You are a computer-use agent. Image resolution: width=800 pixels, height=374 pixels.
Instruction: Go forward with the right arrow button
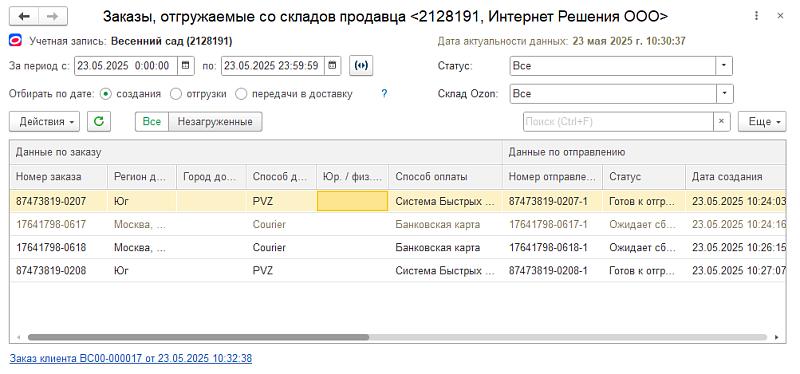[x=53, y=16]
